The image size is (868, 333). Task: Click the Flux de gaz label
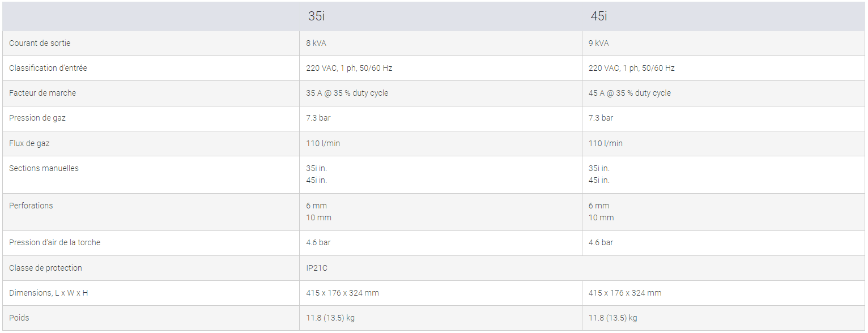tap(29, 143)
